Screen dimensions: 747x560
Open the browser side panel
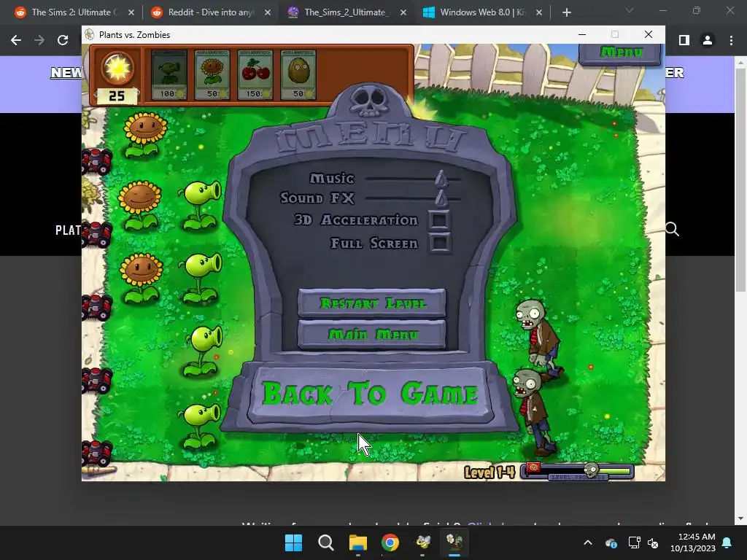pyautogui.click(x=684, y=41)
